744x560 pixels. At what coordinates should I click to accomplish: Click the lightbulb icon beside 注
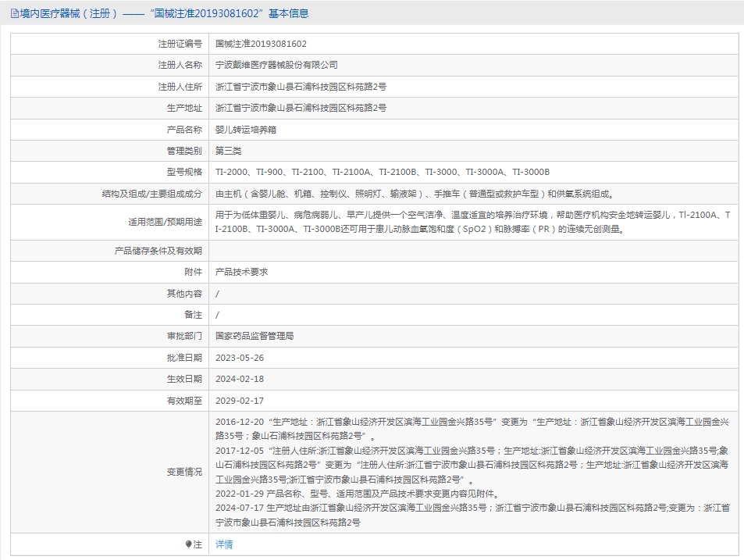click(x=188, y=544)
